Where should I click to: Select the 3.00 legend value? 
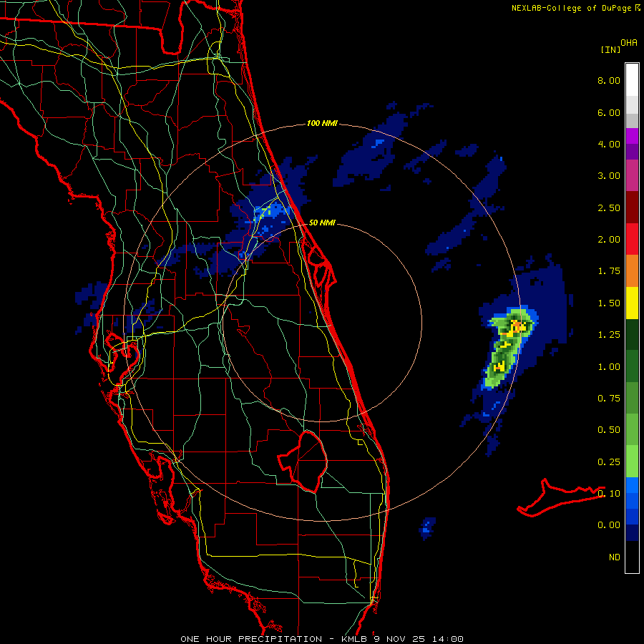(609, 176)
